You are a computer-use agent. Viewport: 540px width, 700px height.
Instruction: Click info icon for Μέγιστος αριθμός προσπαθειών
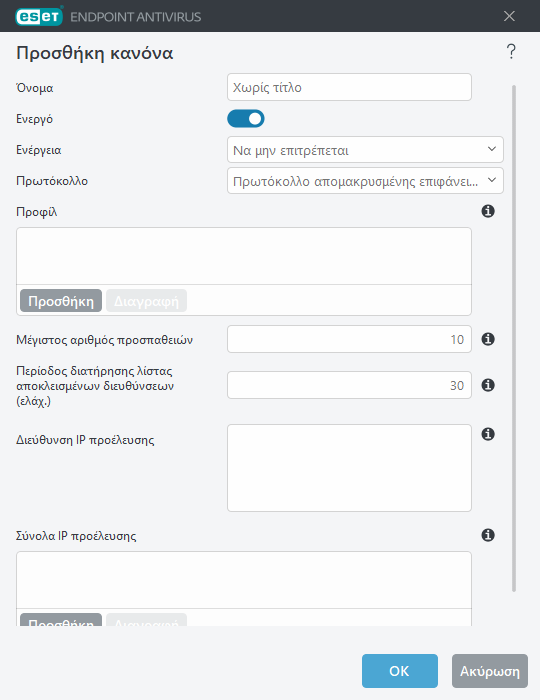[x=488, y=339]
